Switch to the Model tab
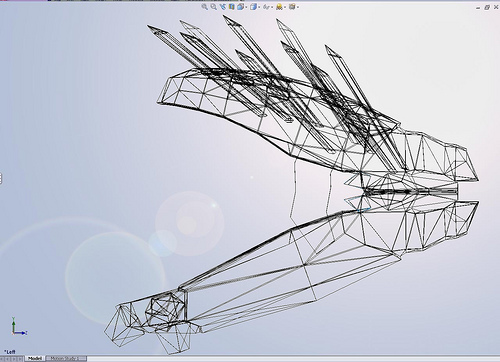 [x=35, y=358]
